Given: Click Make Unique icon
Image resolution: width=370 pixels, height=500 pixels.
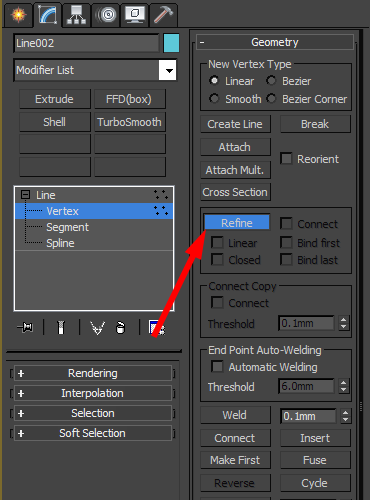Looking at the screenshot, I should (98, 328).
